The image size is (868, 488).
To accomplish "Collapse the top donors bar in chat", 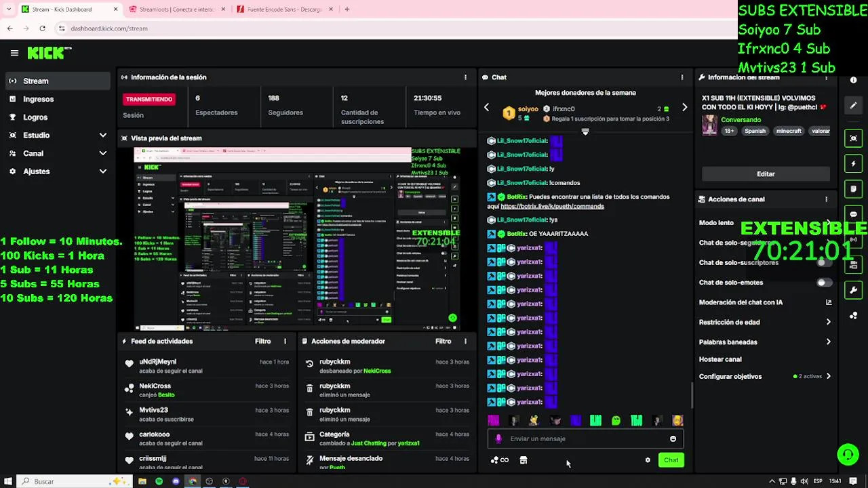I will [x=585, y=132].
